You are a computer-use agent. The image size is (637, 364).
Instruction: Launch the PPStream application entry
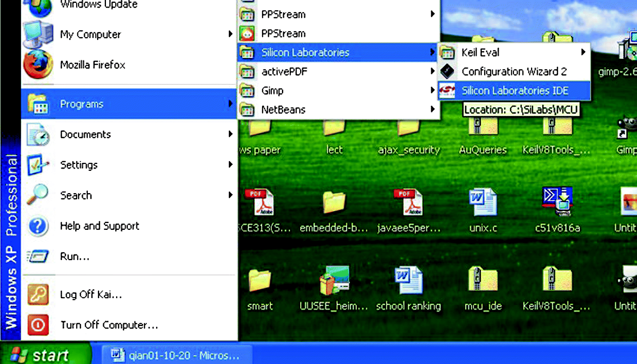[338, 34]
